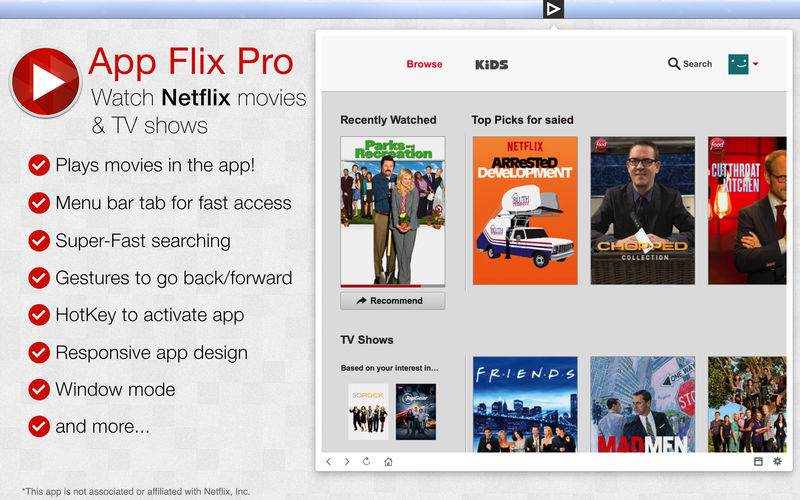Click checkmark beside 'Window mode'

pos(39,390)
